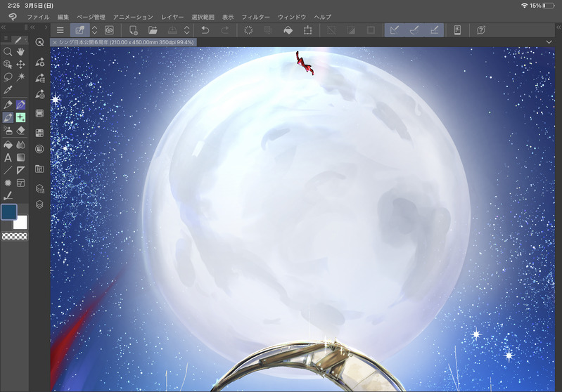The height and width of the screenshot is (392, 562).
Task: Create a new canvas document icon
Action: [x=134, y=30]
